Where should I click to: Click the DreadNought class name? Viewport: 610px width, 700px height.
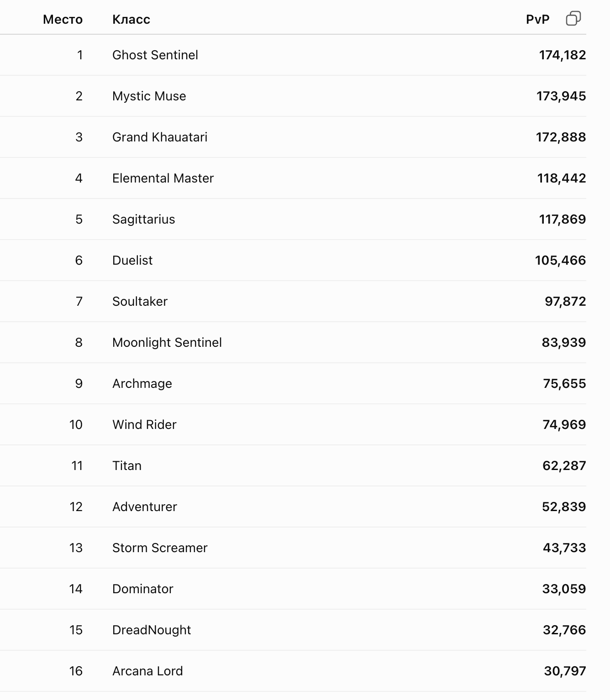click(152, 630)
